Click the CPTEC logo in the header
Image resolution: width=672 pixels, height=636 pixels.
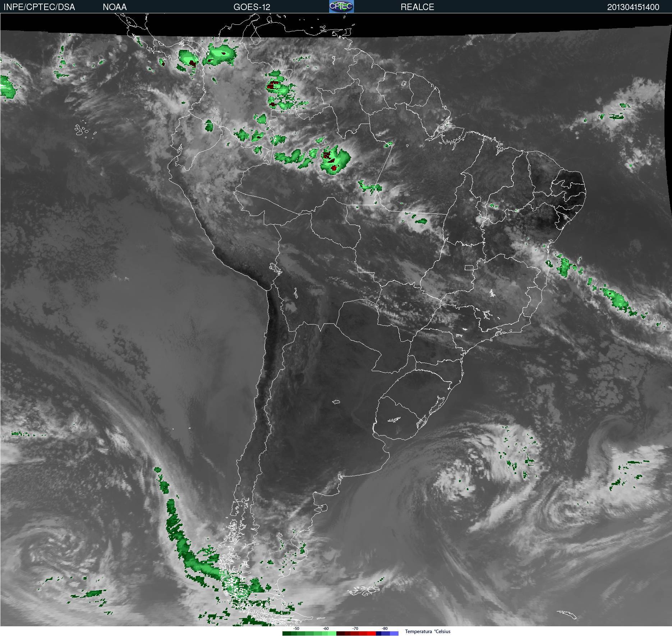tap(341, 6)
